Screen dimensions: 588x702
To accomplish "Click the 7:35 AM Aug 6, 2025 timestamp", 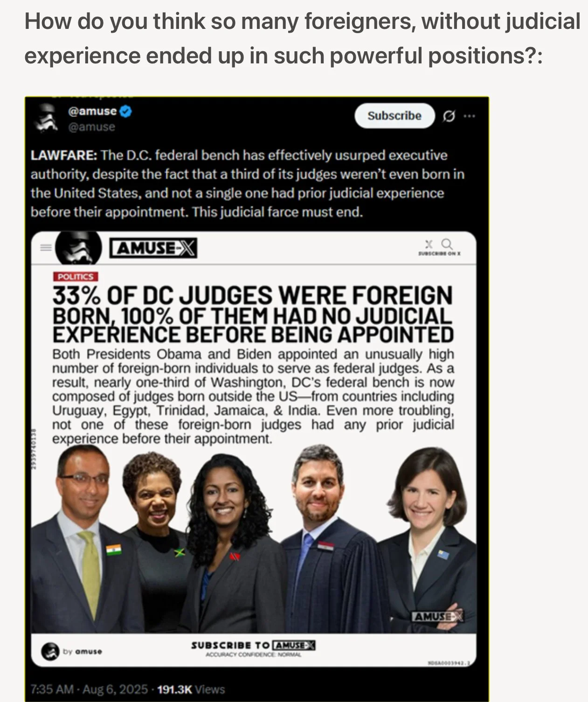I will click(89, 689).
